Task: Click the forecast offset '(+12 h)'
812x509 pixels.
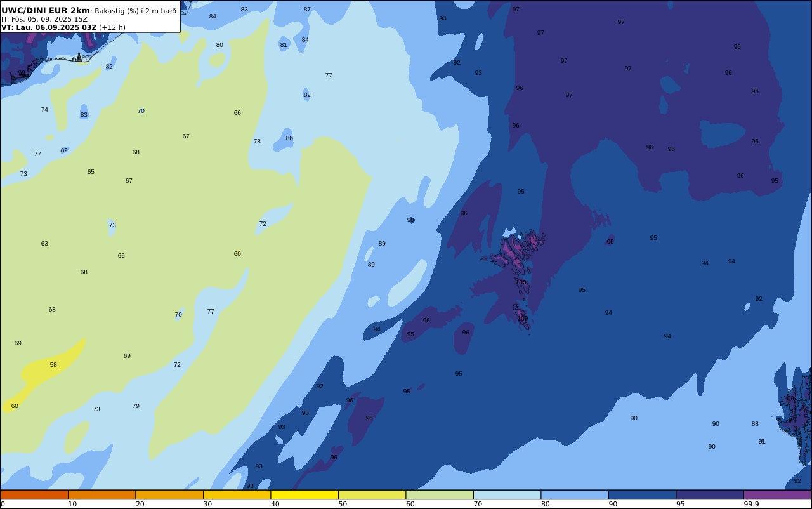Action: click(x=112, y=27)
